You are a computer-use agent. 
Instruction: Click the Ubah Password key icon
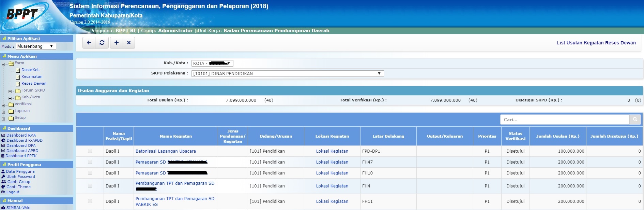(x=3, y=177)
